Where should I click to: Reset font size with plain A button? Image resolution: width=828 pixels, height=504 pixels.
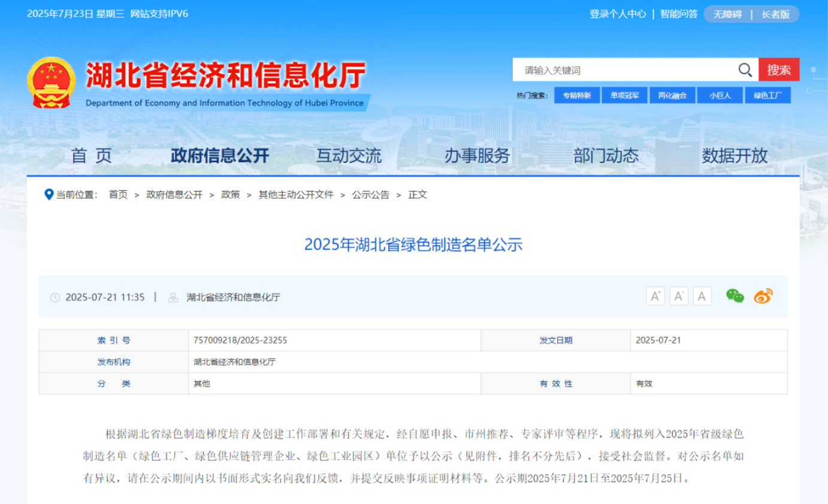[x=702, y=296]
